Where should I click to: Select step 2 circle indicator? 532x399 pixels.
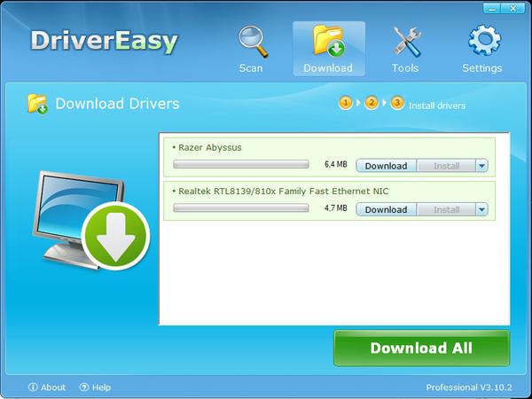tap(371, 104)
